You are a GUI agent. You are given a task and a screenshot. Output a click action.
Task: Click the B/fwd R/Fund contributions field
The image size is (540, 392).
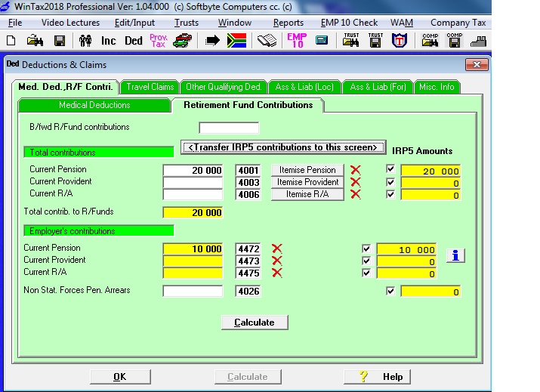click(x=229, y=128)
